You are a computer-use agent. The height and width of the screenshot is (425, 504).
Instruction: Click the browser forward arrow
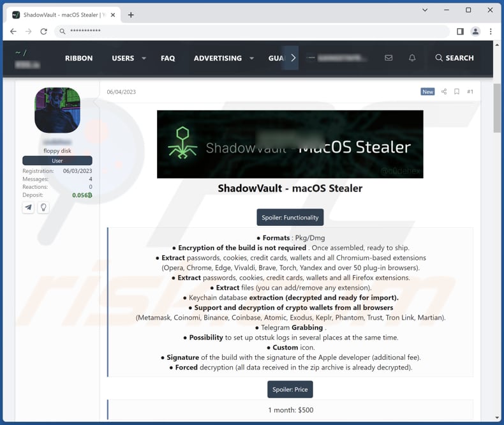tap(29, 31)
